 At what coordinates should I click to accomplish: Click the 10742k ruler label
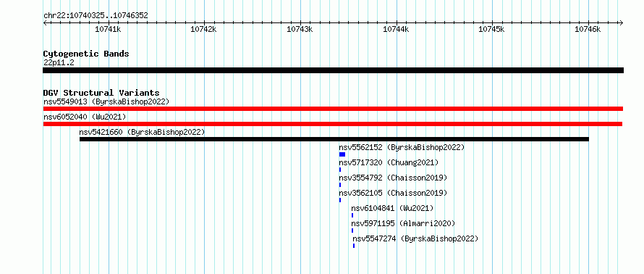click(x=204, y=29)
